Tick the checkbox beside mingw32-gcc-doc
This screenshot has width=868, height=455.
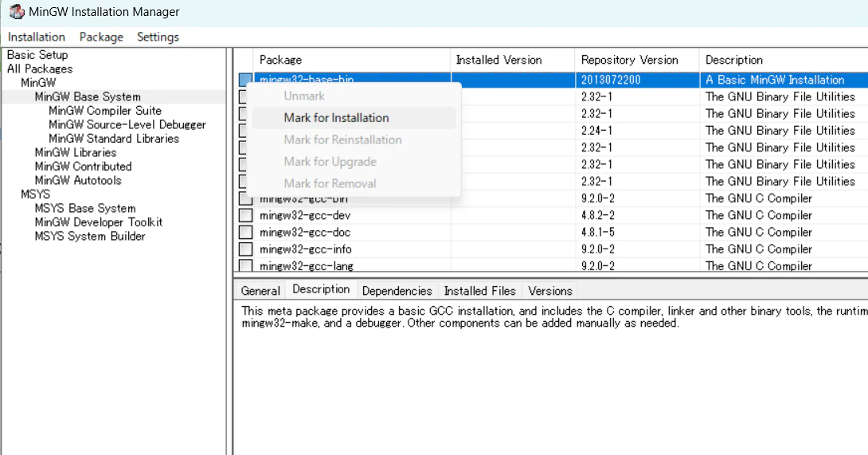coord(245,232)
